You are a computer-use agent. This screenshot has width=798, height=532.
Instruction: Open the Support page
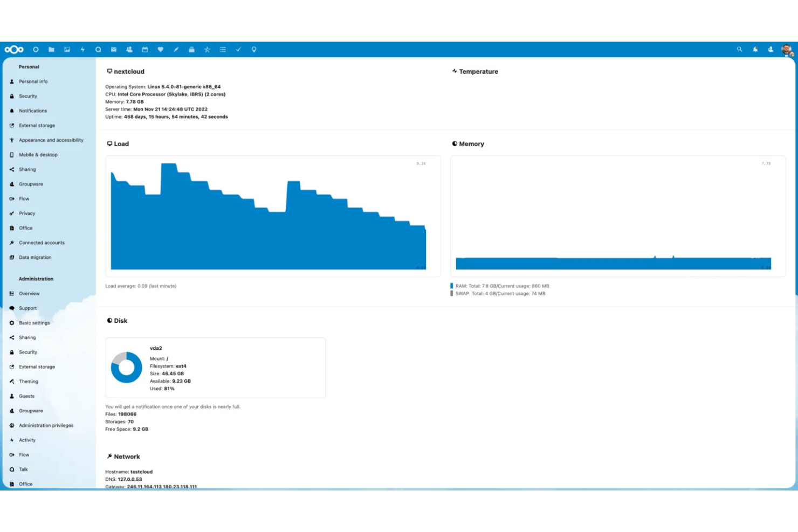(x=27, y=308)
